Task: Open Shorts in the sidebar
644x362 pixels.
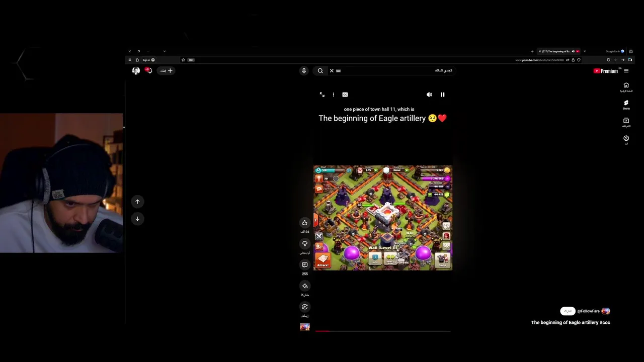Action: [626, 105]
